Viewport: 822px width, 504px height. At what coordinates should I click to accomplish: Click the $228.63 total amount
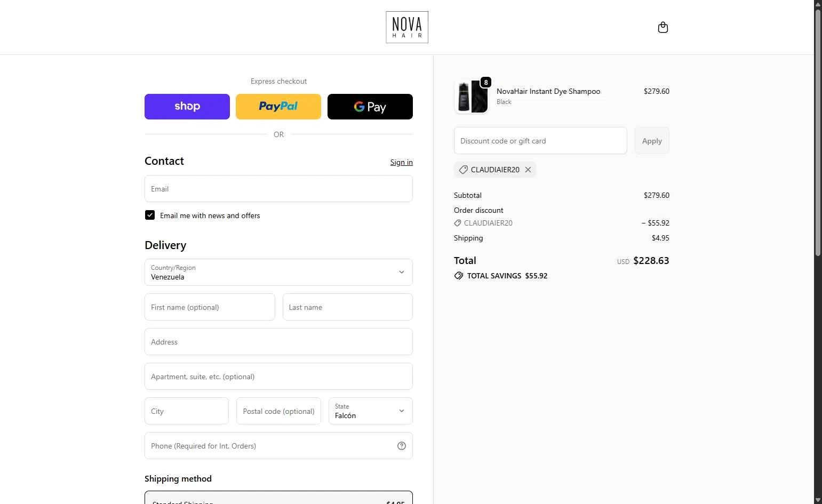click(x=651, y=261)
